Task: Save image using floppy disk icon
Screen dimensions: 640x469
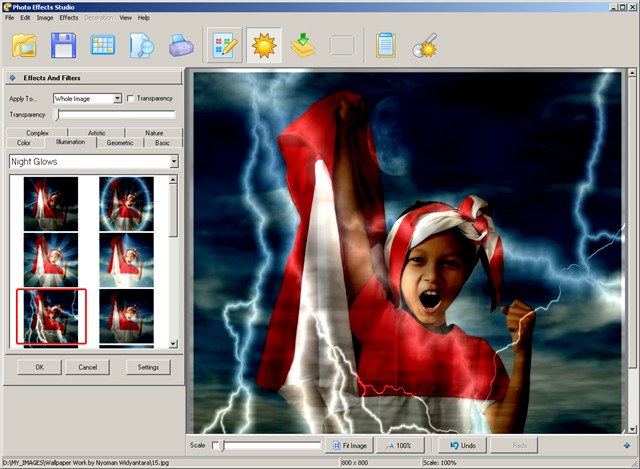Action: 64,45
